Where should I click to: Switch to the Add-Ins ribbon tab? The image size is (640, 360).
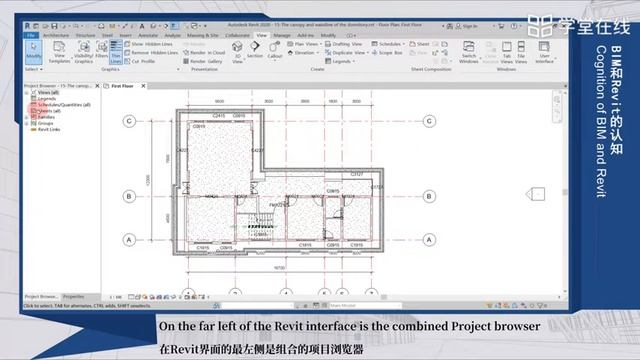click(x=305, y=36)
